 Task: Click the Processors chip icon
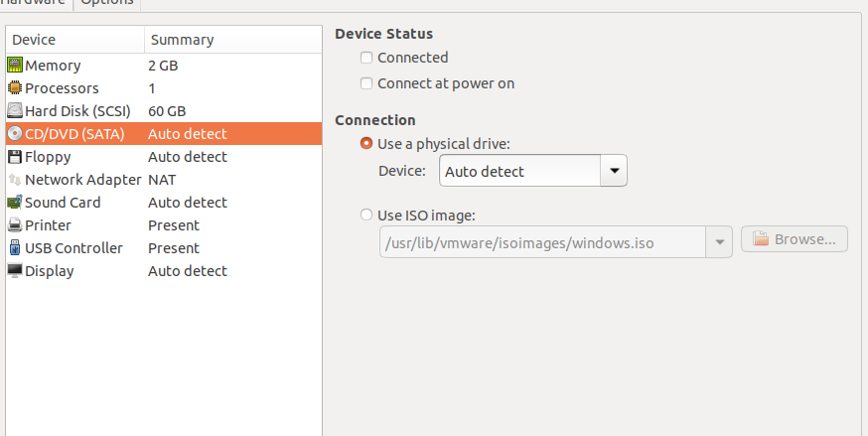coord(15,88)
